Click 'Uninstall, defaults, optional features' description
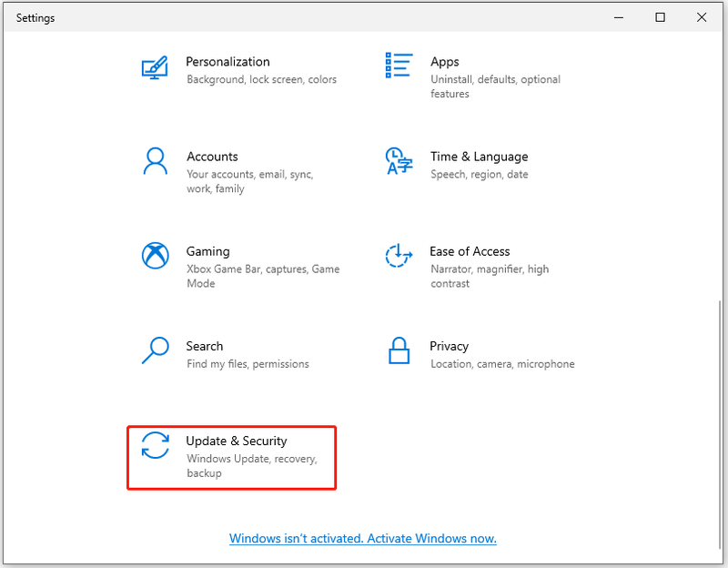Image resolution: width=728 pixels, height=568 pixels. click(495, 86)
